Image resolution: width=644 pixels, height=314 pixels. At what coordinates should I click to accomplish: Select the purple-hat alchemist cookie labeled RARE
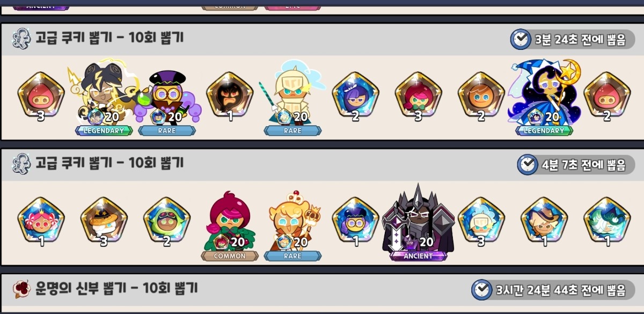(166, 102)
